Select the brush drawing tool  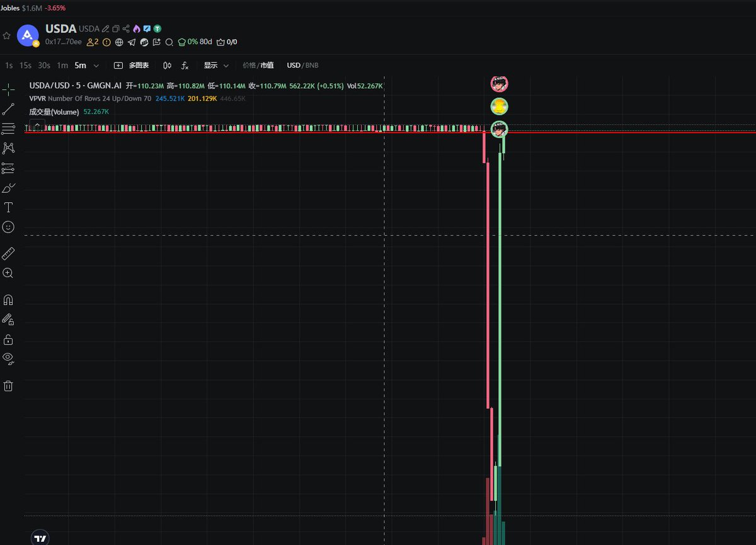8,188
